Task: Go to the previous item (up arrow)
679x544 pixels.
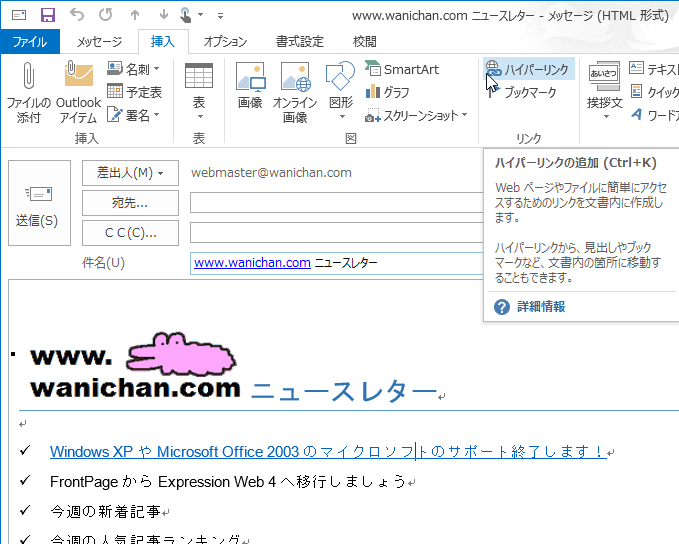Action: (135, 15)
